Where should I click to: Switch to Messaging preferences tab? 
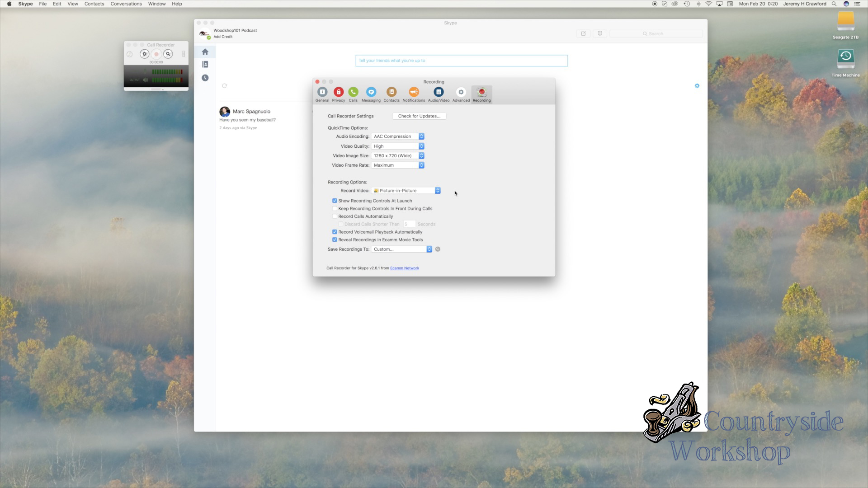pos(371,94)
